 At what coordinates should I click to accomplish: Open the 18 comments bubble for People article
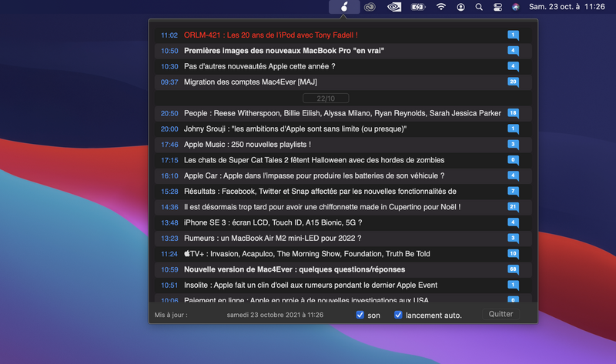coord(513,113)
